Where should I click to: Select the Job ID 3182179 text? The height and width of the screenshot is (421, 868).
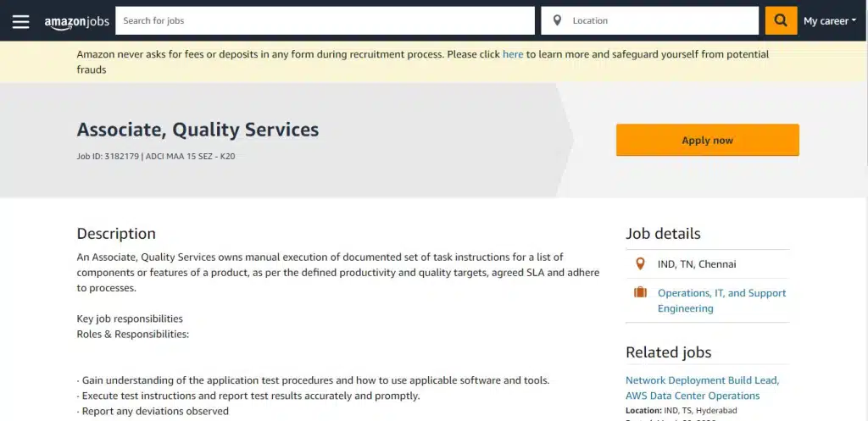pyautogui.click(x=108, y=157)
